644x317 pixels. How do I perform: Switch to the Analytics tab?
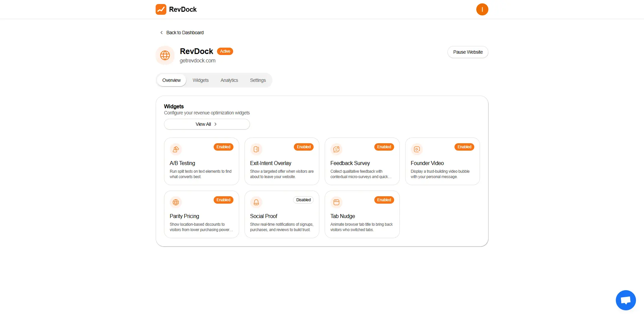pyautogui.click(x=229, y=80)
